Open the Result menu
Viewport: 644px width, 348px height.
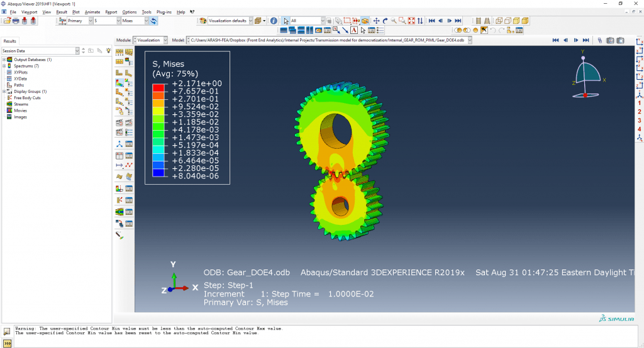(x=61, y=12)
